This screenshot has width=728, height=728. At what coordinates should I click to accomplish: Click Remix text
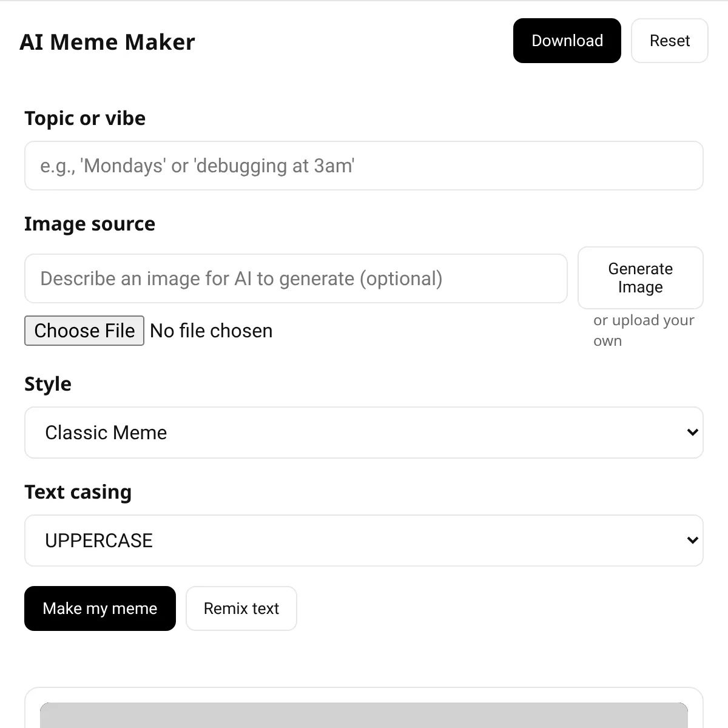click(x=241, y=608)
